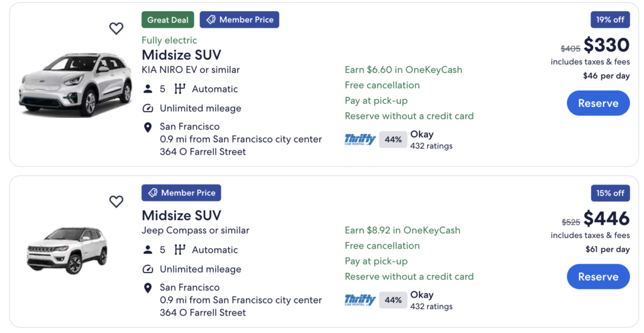Open the 432 ratings text on the Jeep listing
The image size is (644, 333).
431,307
